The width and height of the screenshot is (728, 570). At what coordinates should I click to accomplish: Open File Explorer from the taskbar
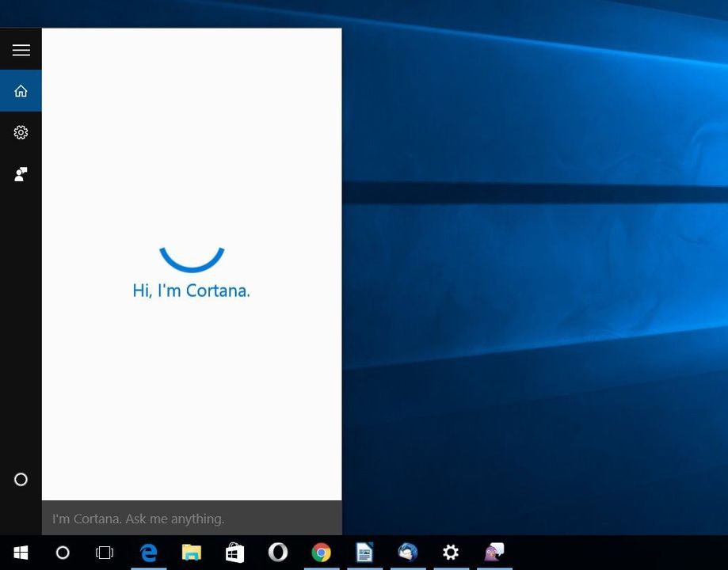coord(191,552)
